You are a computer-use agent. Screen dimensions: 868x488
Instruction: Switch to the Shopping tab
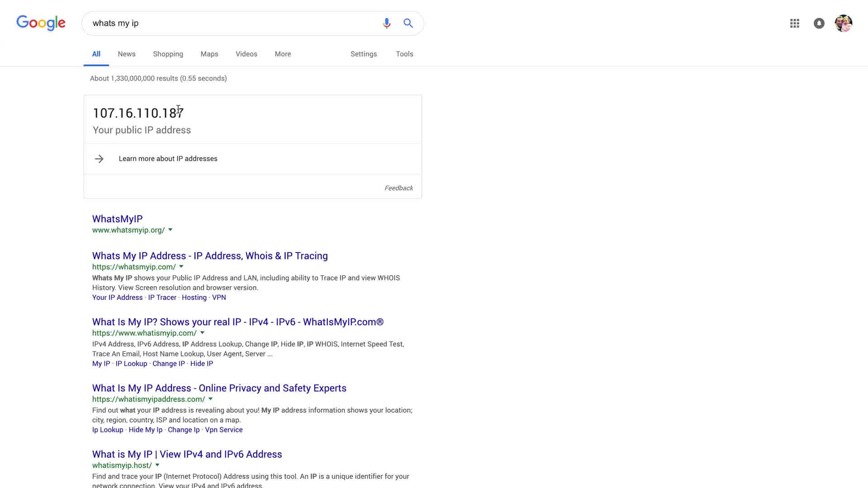pyautogui.click(x=168, y=54)
